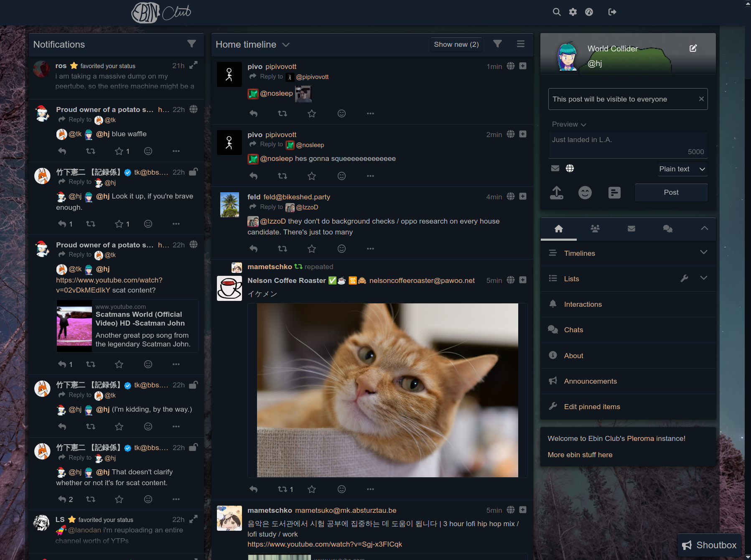Repeat the Nelson Coffee Roaster post
751x560 pixels.
click(283, 489)
